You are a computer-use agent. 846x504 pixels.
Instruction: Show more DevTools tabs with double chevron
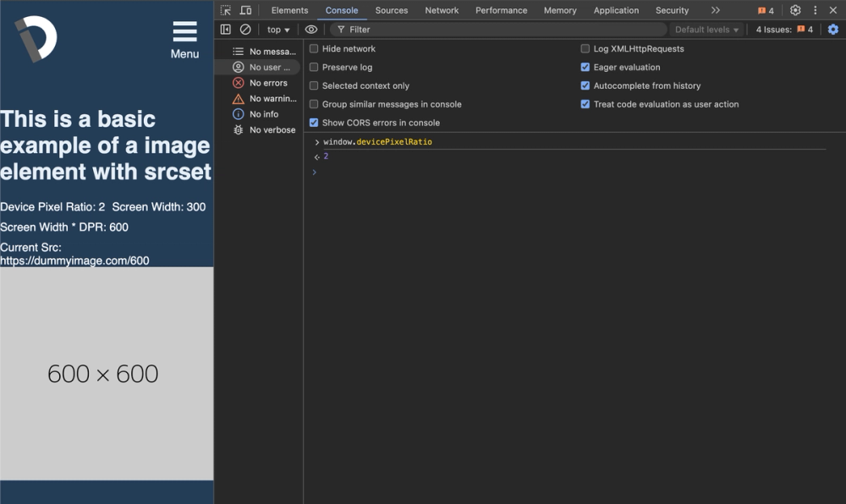(x=716, y=10)
